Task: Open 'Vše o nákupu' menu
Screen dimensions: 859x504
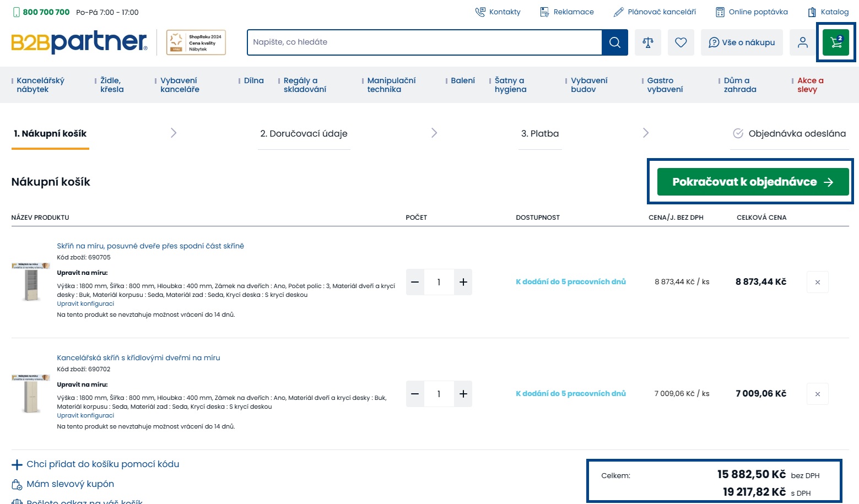Action: pos(742,42)
